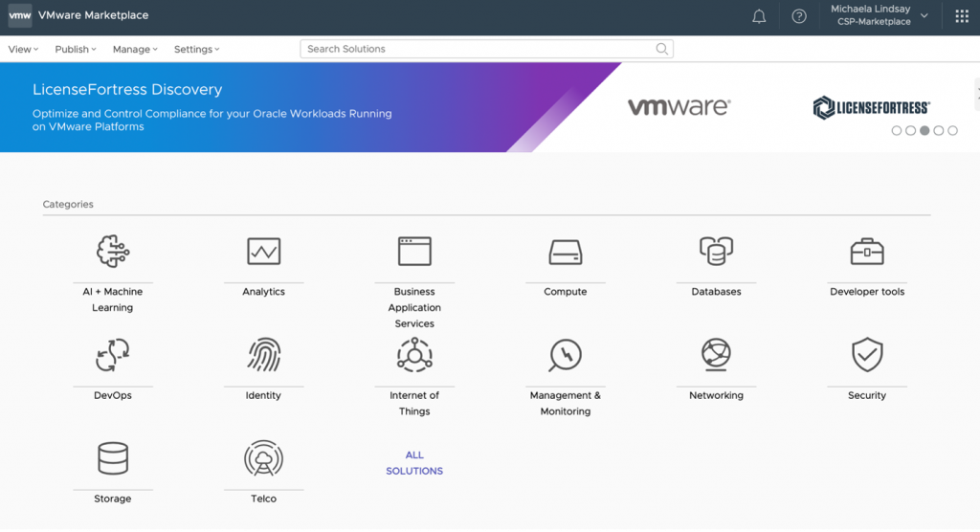The image size is (980, 532).
Task: Expand the Settings menu
Action: 197,50
